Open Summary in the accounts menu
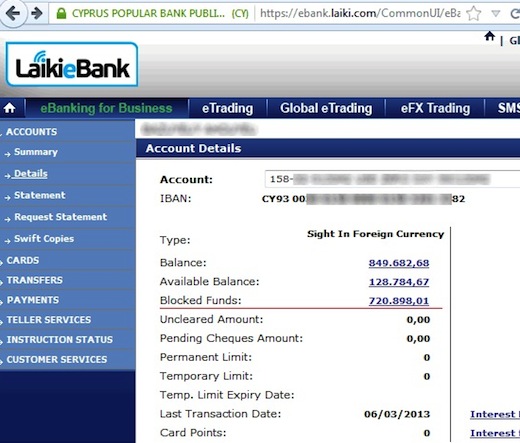Screen dimensions: 520x443 (36, 152)
